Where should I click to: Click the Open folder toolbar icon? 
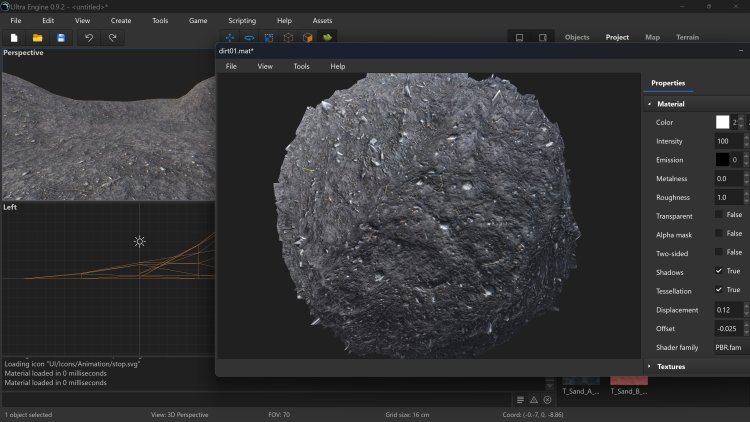click(x=37, y=38)
